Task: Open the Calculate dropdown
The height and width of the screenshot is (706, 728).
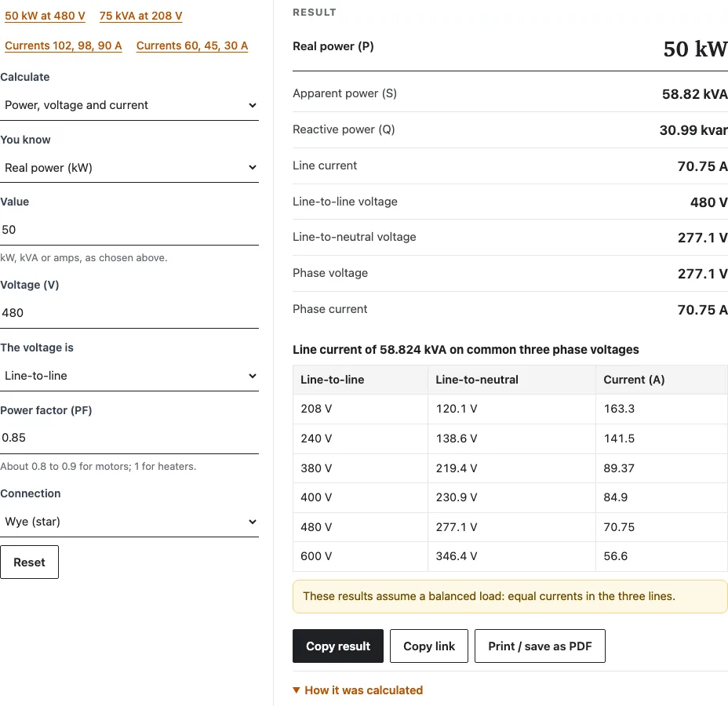Action: tap(129, 105)
